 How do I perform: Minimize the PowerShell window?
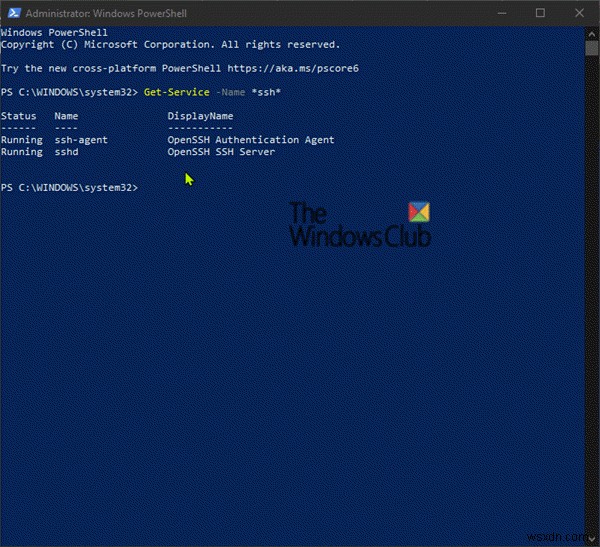(502, 13)
